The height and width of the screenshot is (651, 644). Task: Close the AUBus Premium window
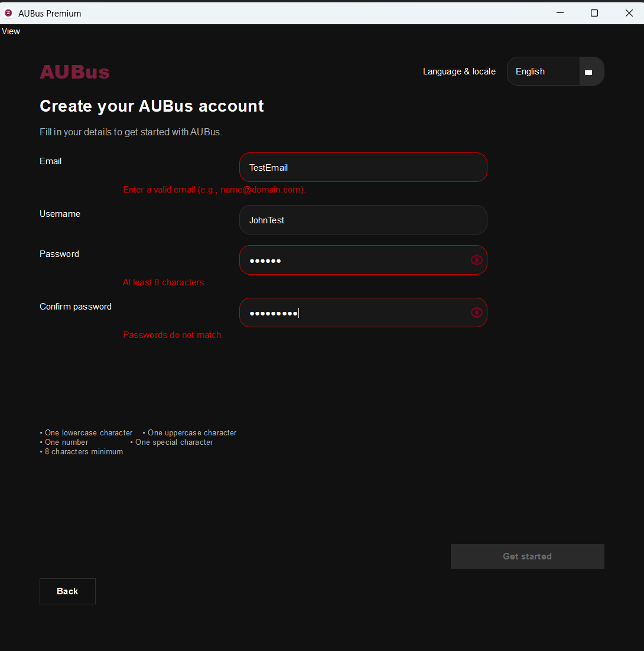[x=629, y=13]
